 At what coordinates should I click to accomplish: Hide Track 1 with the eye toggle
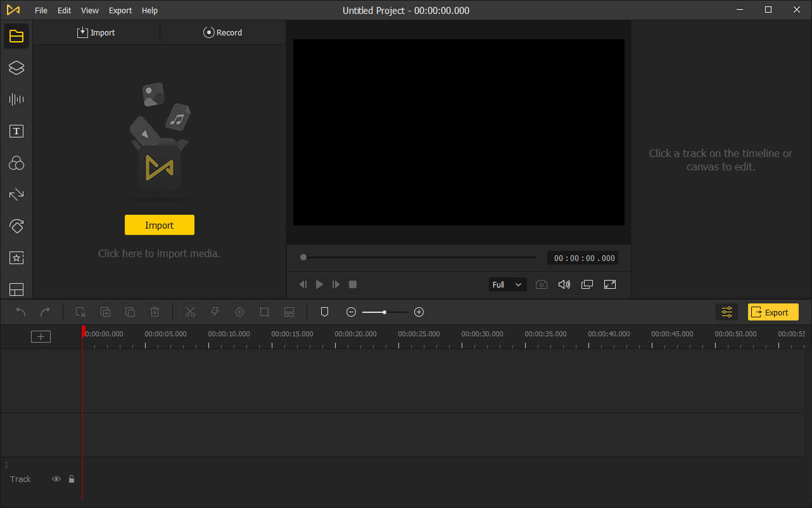56,479
